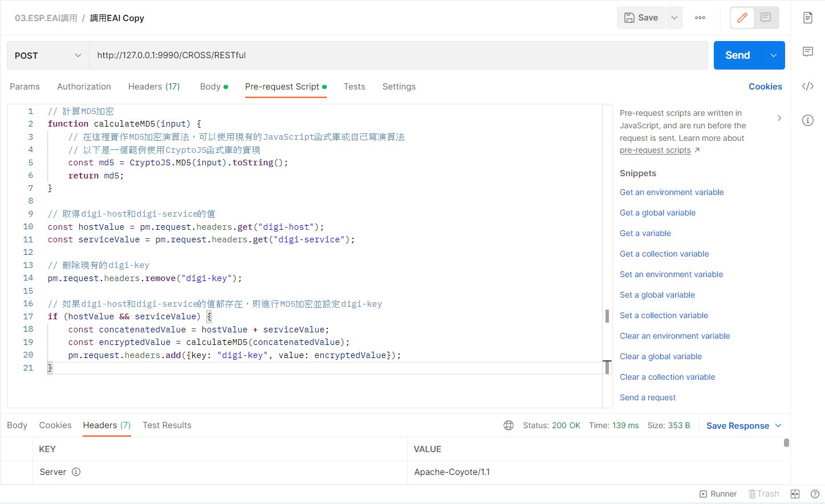Collapse the snippets panel chevron
Image resolution: width=825 pixels, height=504 pixels.
coord(779,118)
